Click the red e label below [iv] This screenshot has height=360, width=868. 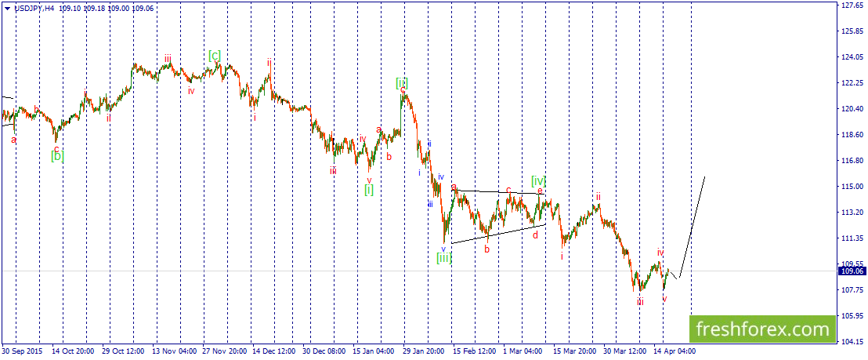click(x=540, y=190)
